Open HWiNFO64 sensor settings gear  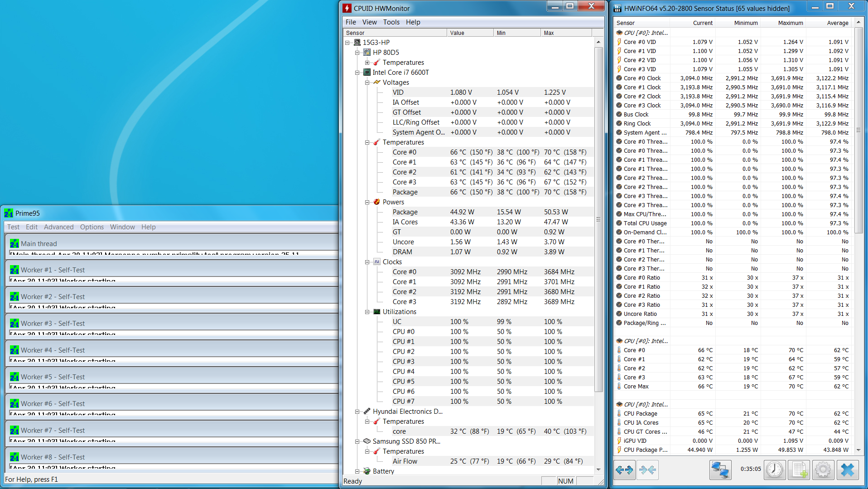[823, 470]
